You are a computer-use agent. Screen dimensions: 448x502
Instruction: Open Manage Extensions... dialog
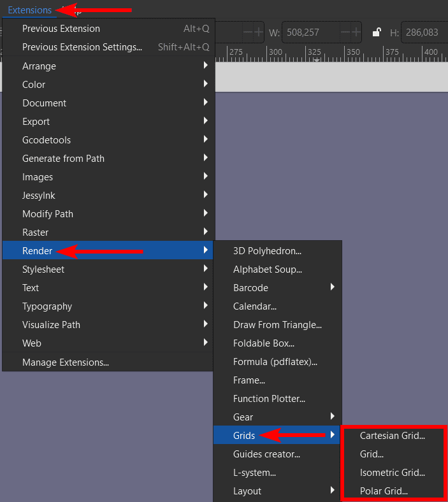(66, 362)
